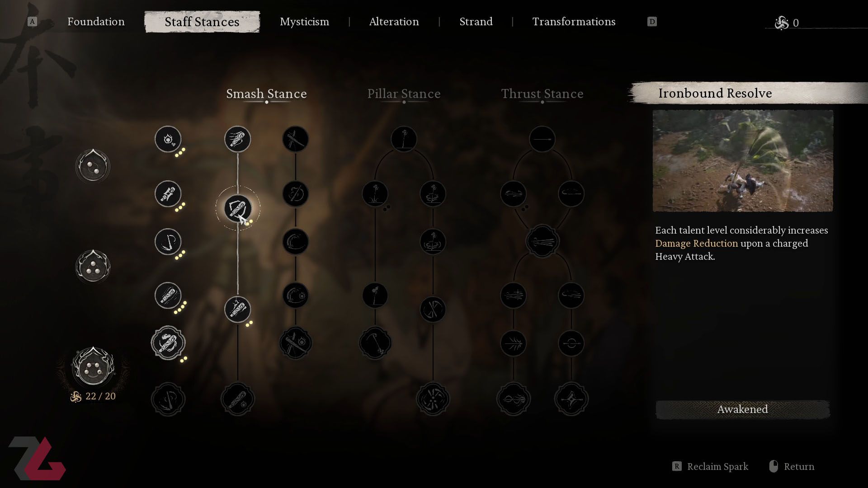Toggle the middle left stance tier indicator
The width and height of the screenshot is (868, 488).
click(x=93, y=266)
